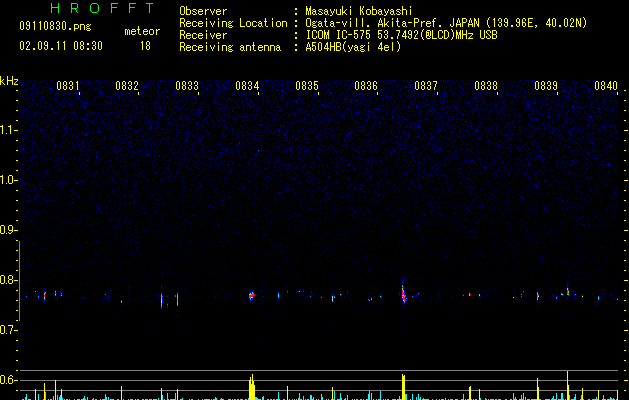
Task: Click the 0837 time marker
Action: click(x=426, y=86)
